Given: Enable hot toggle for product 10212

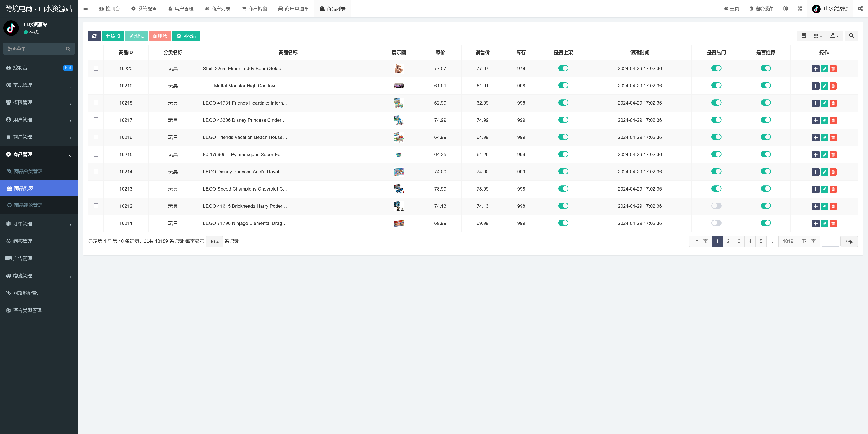Looking at the screenshot, I should coord(716,206).
